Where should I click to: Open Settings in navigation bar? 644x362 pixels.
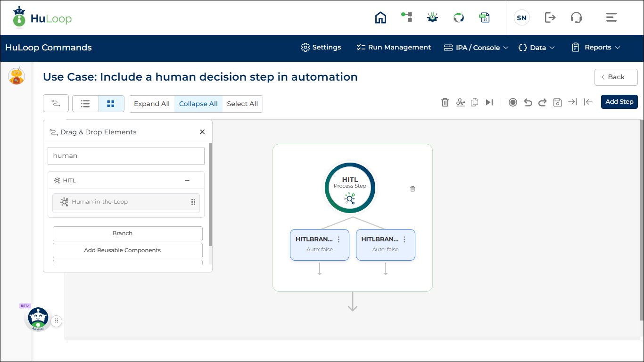click(321, 48)
